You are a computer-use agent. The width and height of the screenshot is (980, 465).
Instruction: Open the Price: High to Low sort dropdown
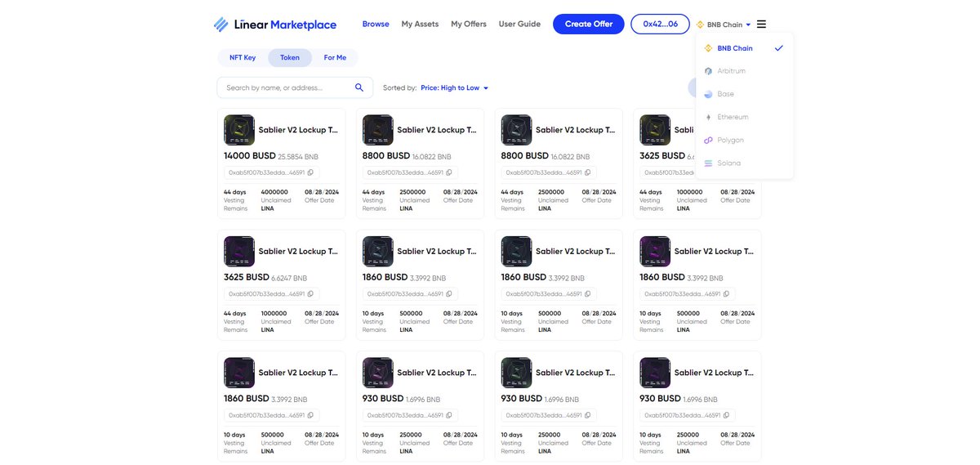point(455,87)
